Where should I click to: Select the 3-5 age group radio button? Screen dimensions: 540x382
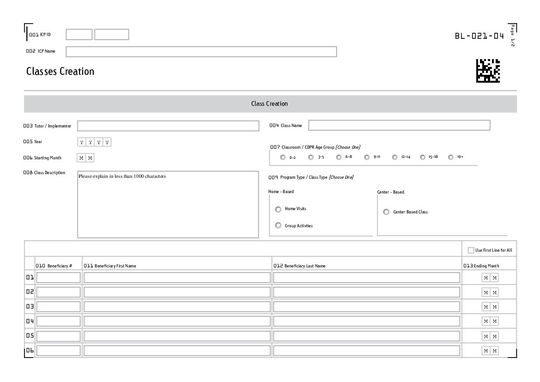(x=311, y=157)
